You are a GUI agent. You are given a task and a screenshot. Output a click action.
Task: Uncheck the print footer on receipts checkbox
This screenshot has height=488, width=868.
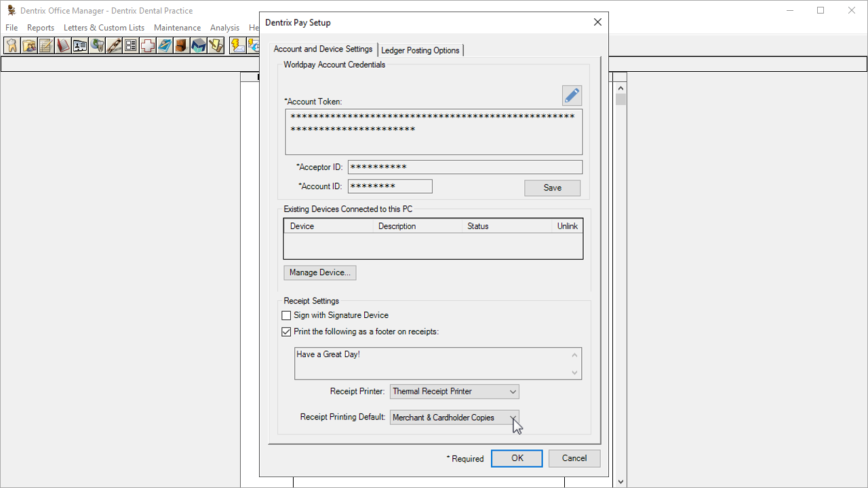pyautogui.click(x=286, y=332)
